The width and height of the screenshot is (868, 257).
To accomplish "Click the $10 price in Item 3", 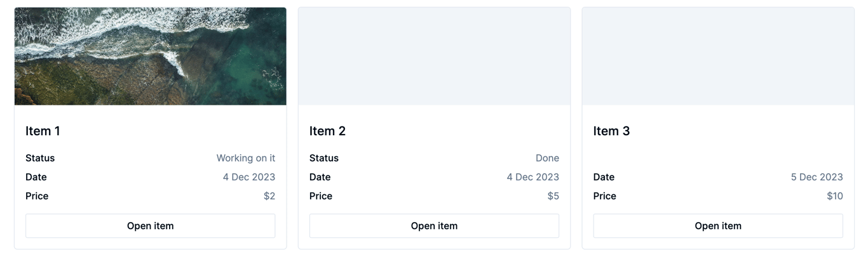I will (x=834, y=196).
